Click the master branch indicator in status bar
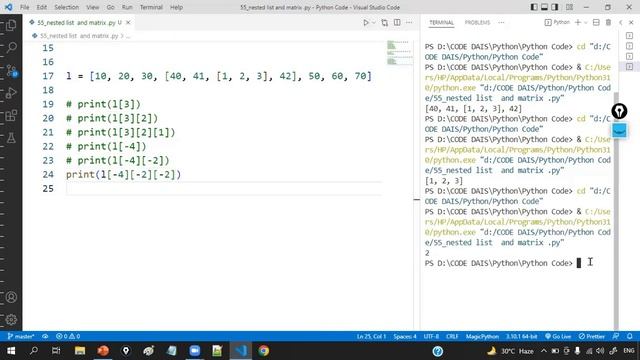 tap(20, 336)
